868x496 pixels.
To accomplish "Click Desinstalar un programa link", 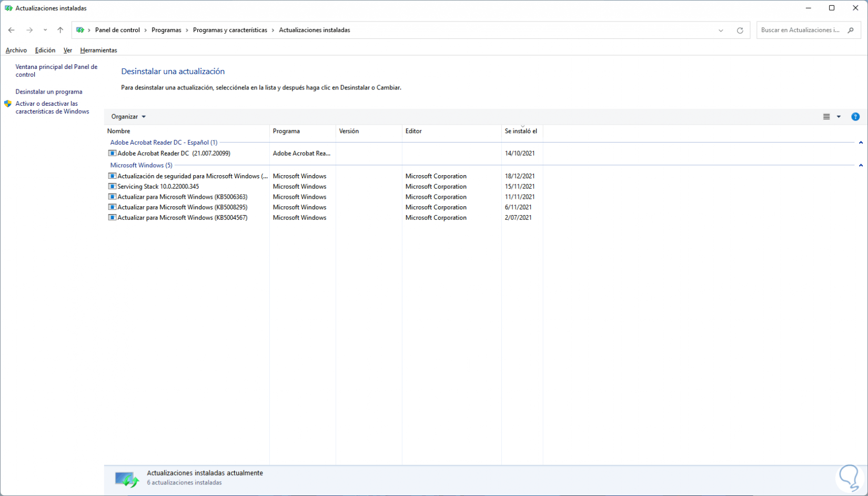I will tap(49, 92).
